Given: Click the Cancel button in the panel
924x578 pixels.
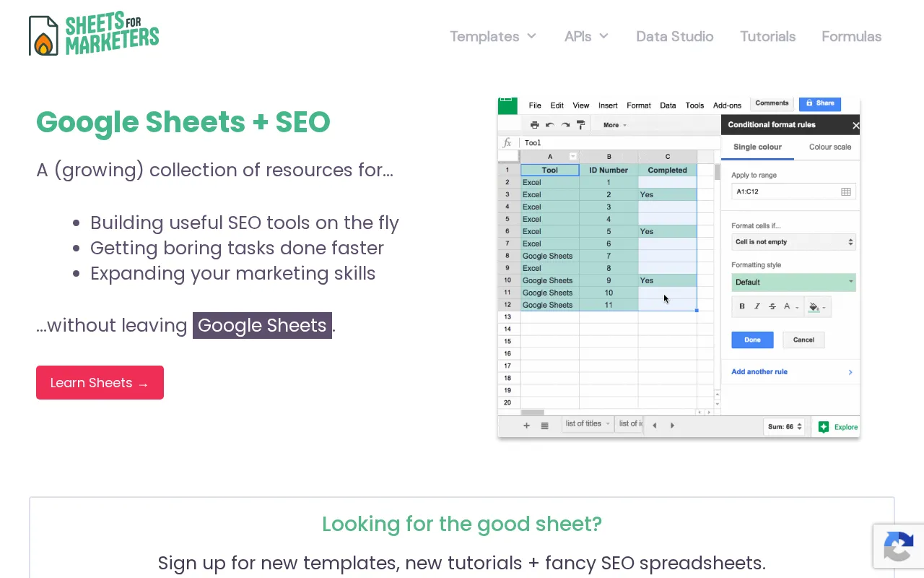Looking at the screenshot, I should (x=803, y=340).
